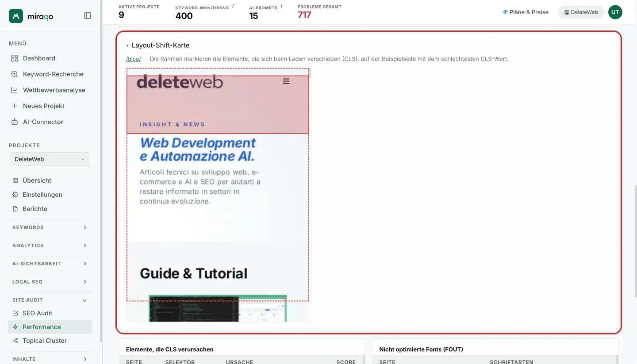Collapse the SITE AUDIT section
Image resolution: width=637 pixels, height=364 pixels.
pos(50,300)
